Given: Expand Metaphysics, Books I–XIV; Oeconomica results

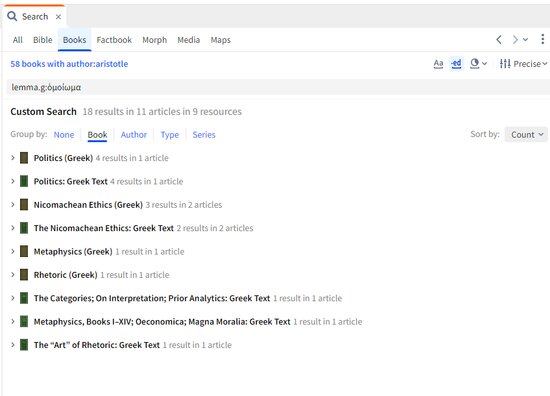Looking at the screenshot, I should pos(13,321).
